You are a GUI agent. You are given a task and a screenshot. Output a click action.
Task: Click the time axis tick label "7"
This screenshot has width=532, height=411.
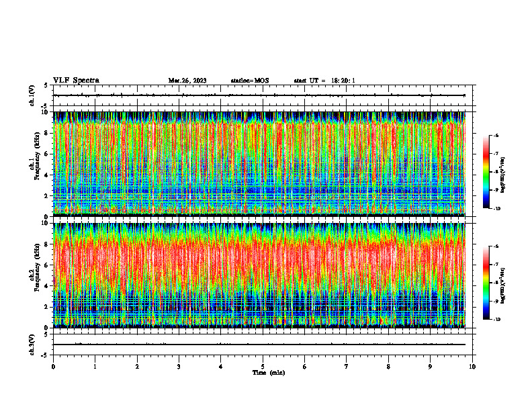[x=347, y=367]
